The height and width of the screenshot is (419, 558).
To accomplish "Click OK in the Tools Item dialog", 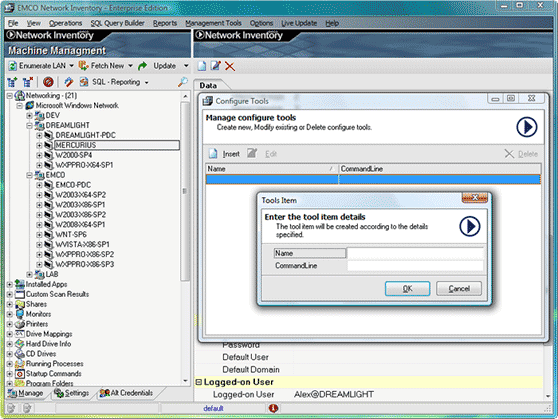I will coord(407,289).
